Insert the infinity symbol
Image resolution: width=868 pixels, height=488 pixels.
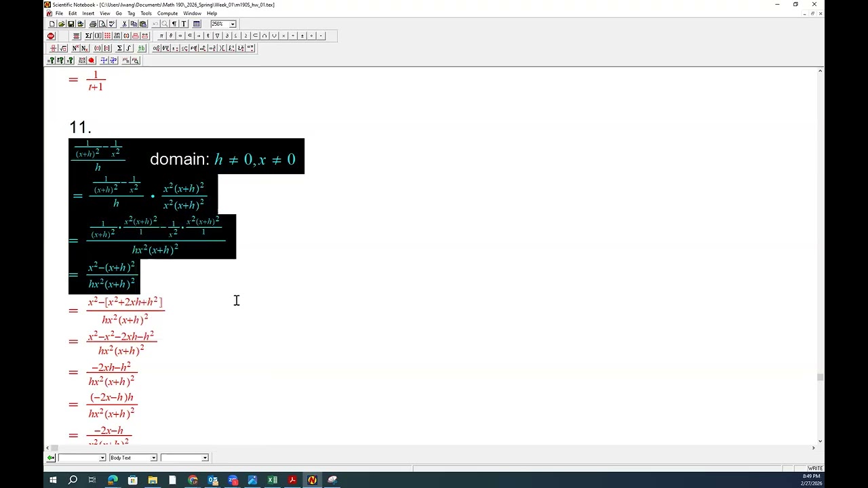[x=180, y=36]
